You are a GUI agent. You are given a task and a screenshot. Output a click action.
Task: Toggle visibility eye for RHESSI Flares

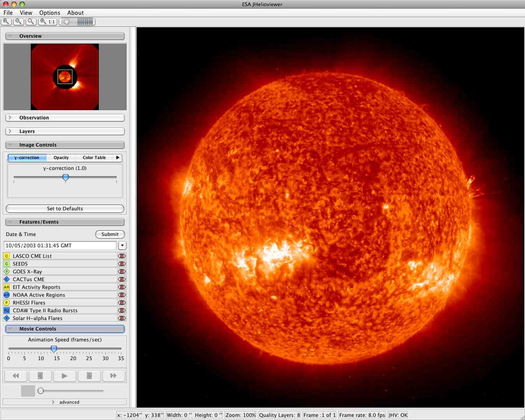pos(122,303)
